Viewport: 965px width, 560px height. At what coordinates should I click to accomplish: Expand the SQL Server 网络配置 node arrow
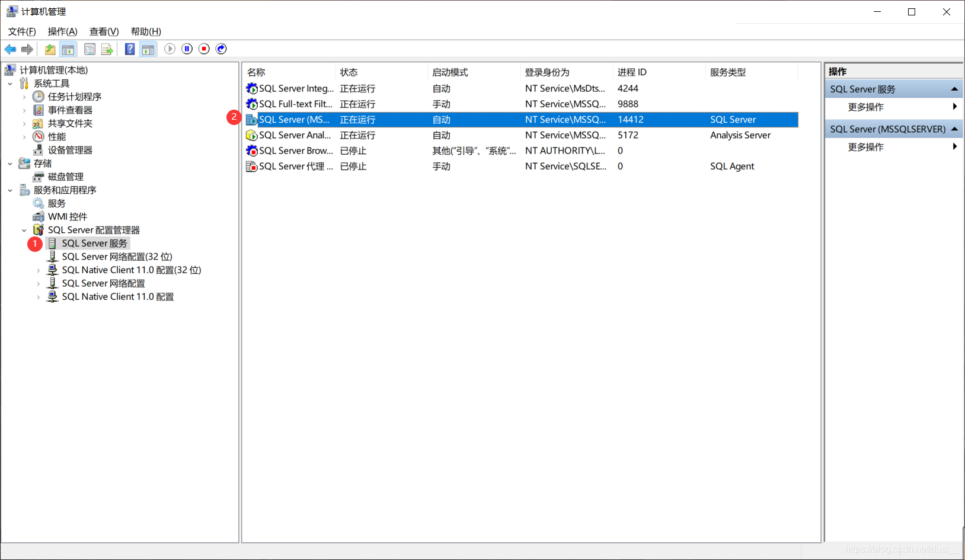pyautogui.click(x=39, y=283)
